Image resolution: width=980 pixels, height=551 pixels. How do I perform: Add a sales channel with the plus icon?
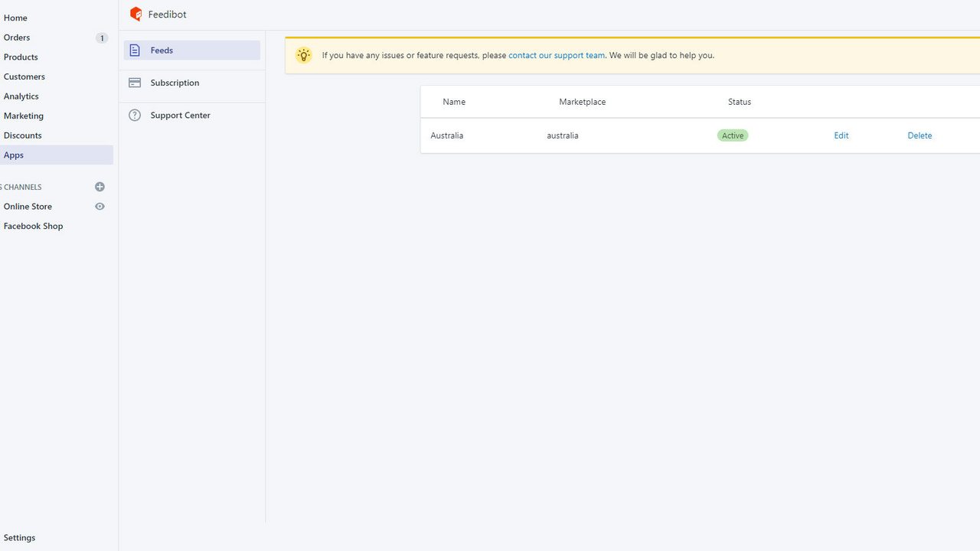pos(100,186)
